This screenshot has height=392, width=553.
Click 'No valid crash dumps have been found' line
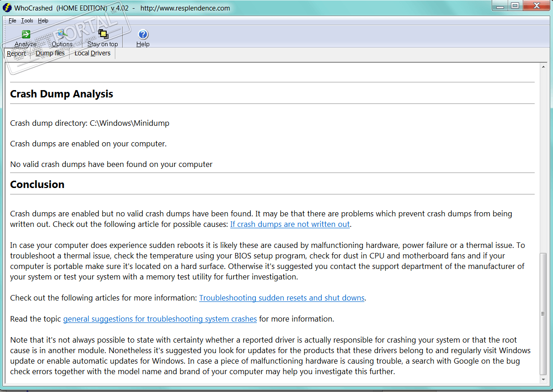(x=111, y=164)
